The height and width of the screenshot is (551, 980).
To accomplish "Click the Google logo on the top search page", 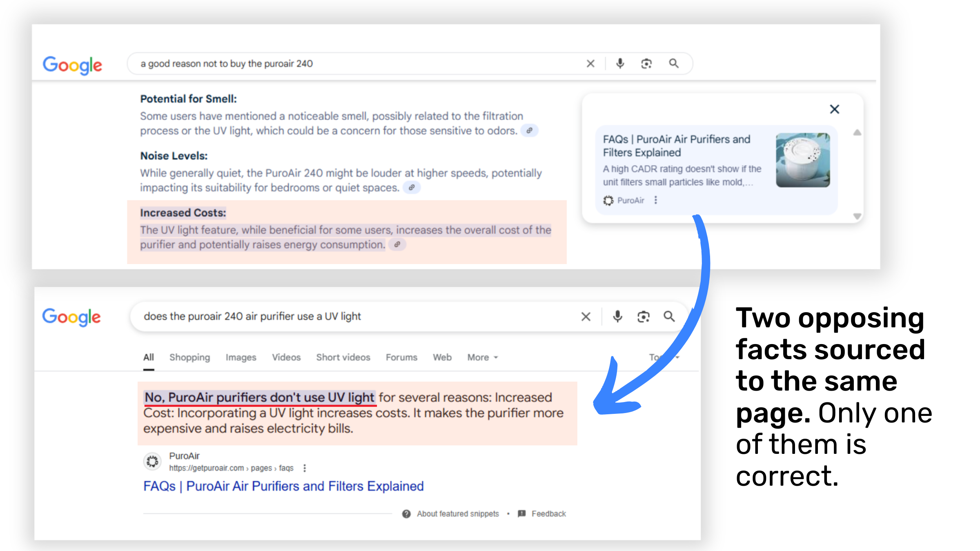I will 73,65.
